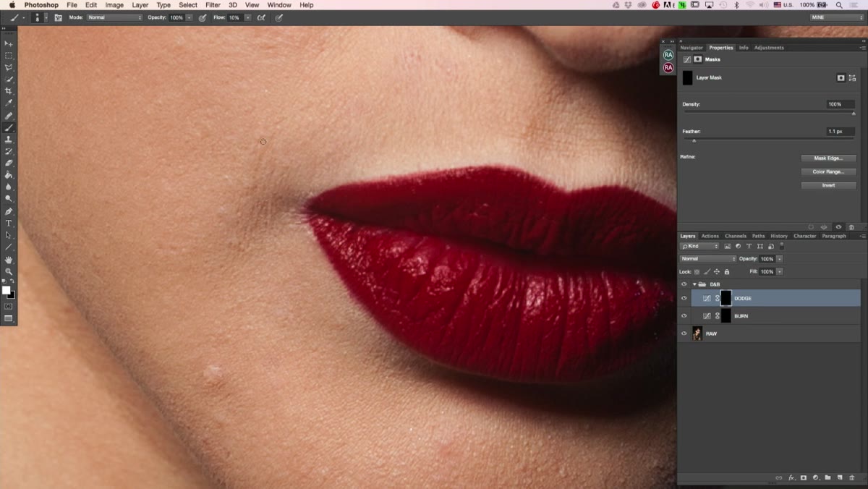Select the Type tool
868x489 pixels.
[9, 224]
